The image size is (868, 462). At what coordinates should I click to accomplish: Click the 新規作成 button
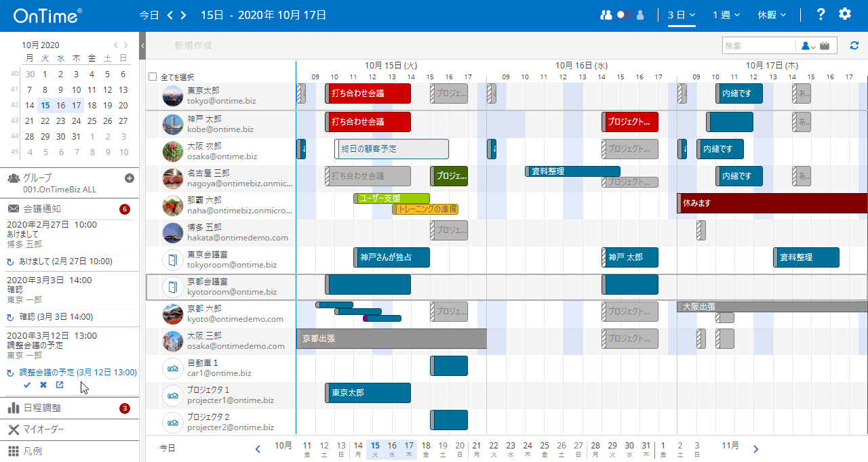[193, 45]
